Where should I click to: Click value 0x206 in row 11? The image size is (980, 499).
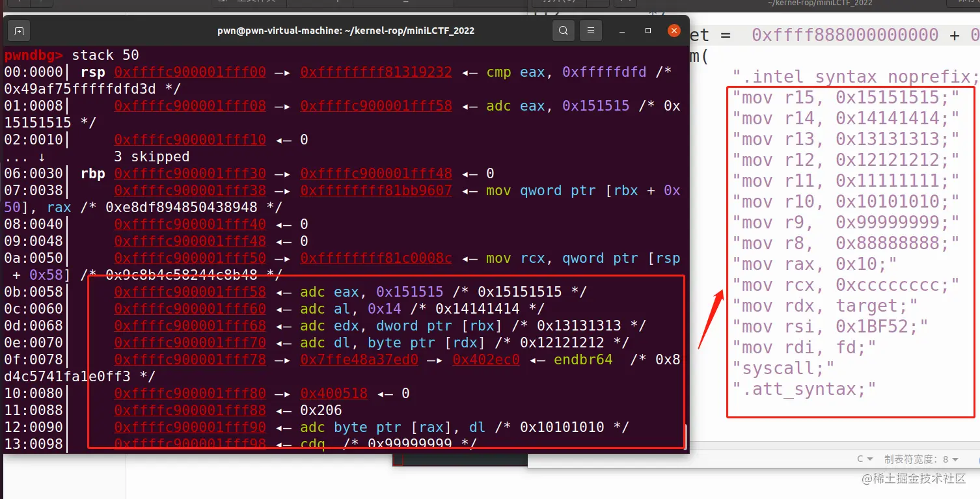tap(321, 410)
